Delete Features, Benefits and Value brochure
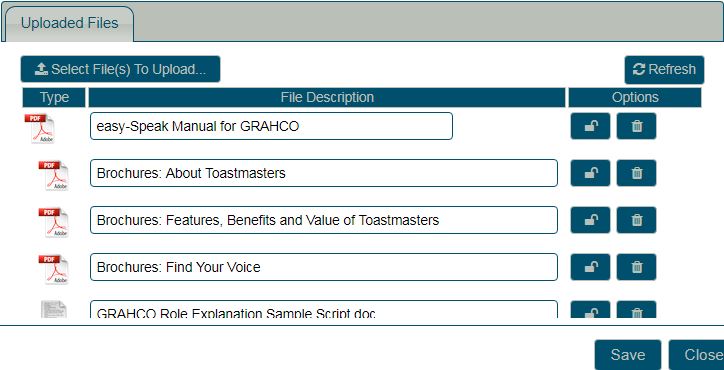The height and width of the screenshot is (370, 724). [636, 220]
